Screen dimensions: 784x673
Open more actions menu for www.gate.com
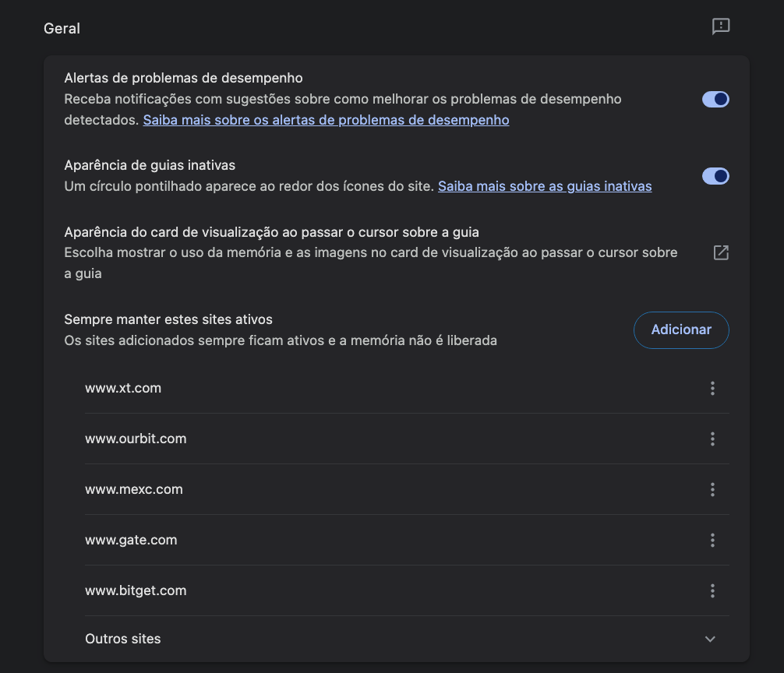(x=712, y=541)
